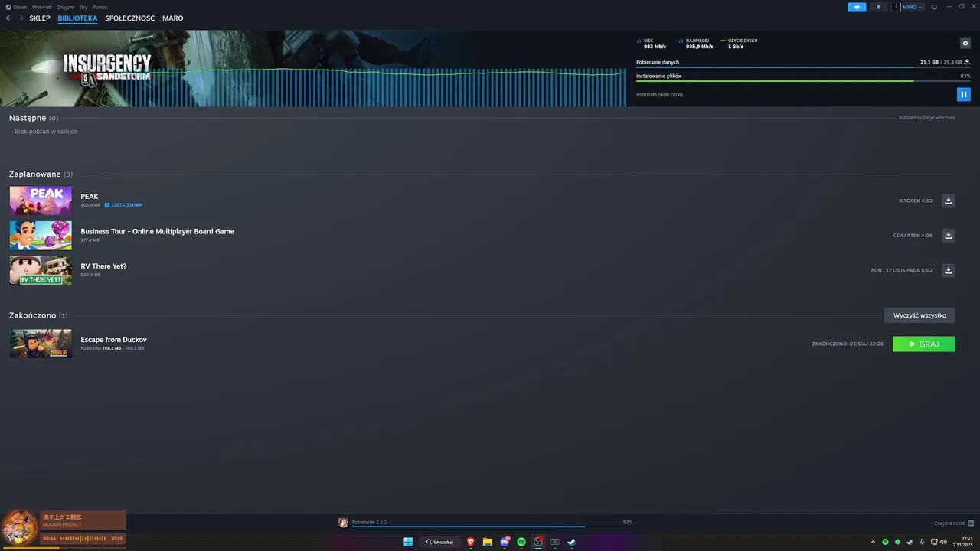This screenshot has height=551, width=980.
Task: Open the Windows Start menu
Action: coord(408,542)
